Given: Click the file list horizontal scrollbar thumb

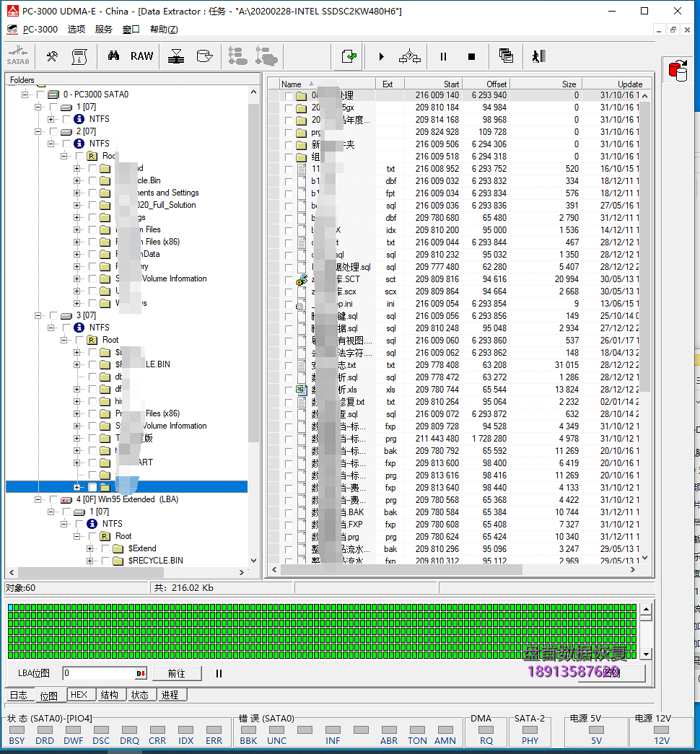Looking at the screenshot, I should (401, 570).
